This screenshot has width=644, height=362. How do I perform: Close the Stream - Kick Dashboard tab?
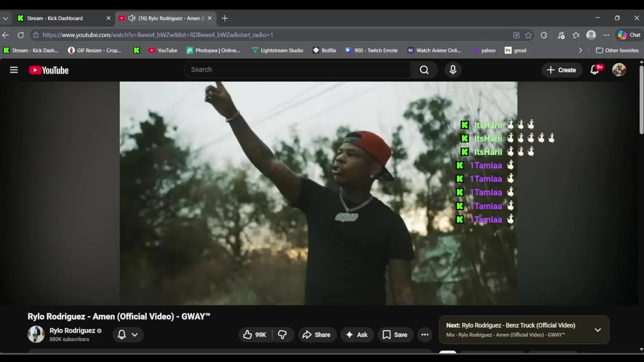coord(108,18)
